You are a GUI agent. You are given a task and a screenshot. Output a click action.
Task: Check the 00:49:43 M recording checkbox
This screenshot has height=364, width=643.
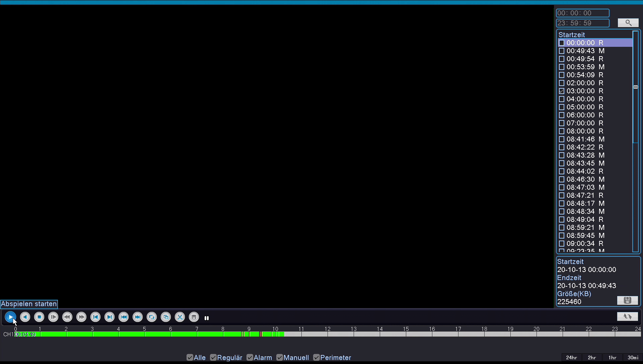click(562, 51)
